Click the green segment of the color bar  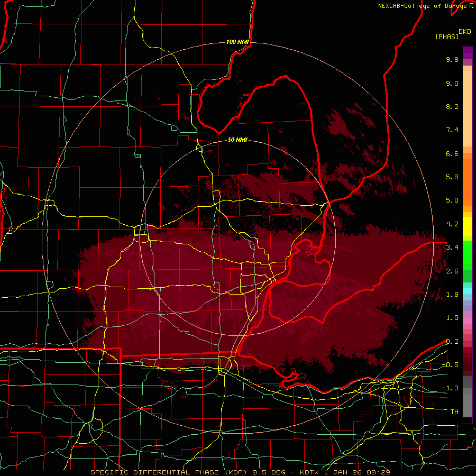tap(467, 255)
